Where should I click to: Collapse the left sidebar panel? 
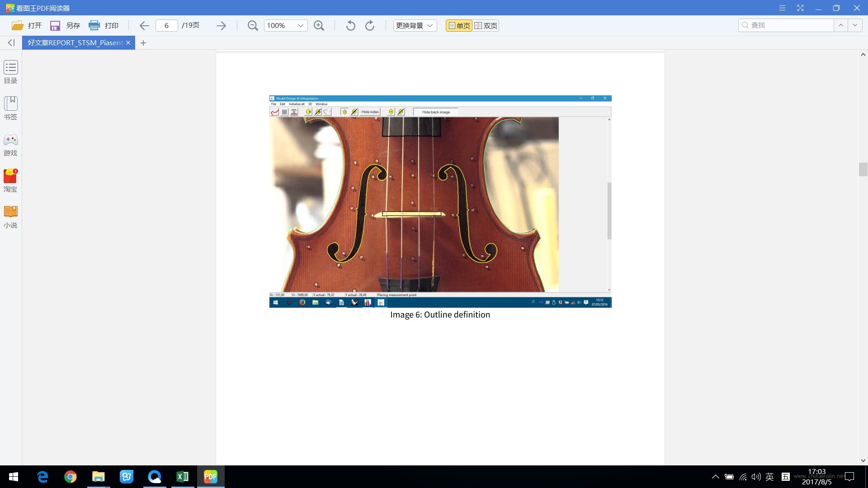(x=11, y=42)
